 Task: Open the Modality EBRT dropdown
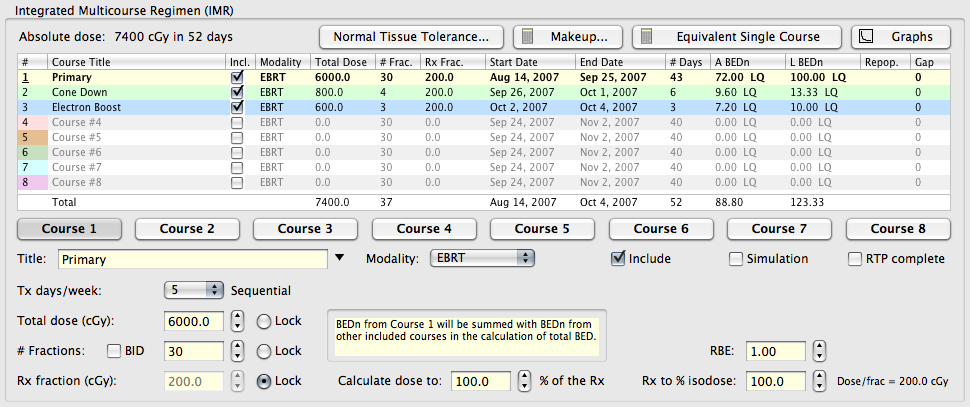pos(482,259)
